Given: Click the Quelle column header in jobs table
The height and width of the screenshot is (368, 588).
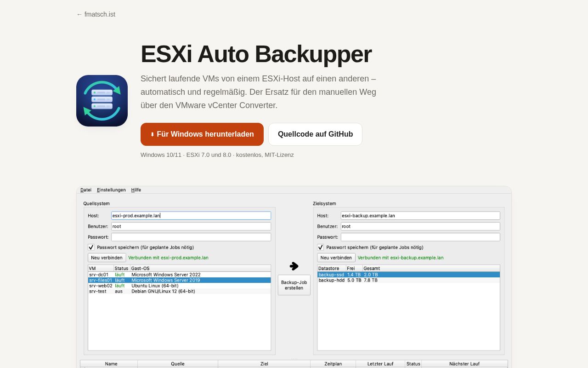Looking at the screenshot, I should [178, 364].
